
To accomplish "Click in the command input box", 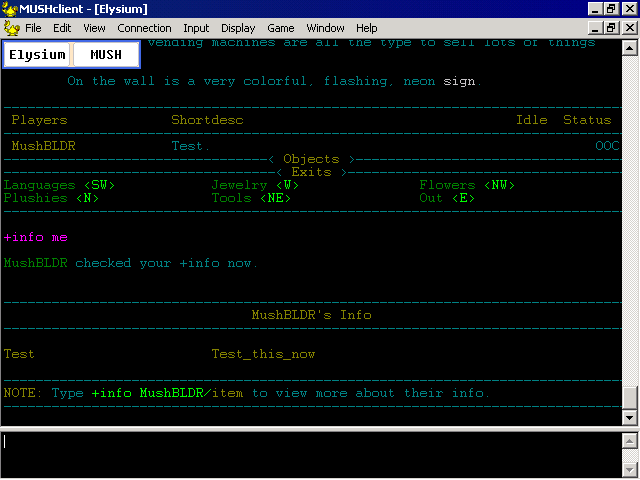I will (311, 454).
